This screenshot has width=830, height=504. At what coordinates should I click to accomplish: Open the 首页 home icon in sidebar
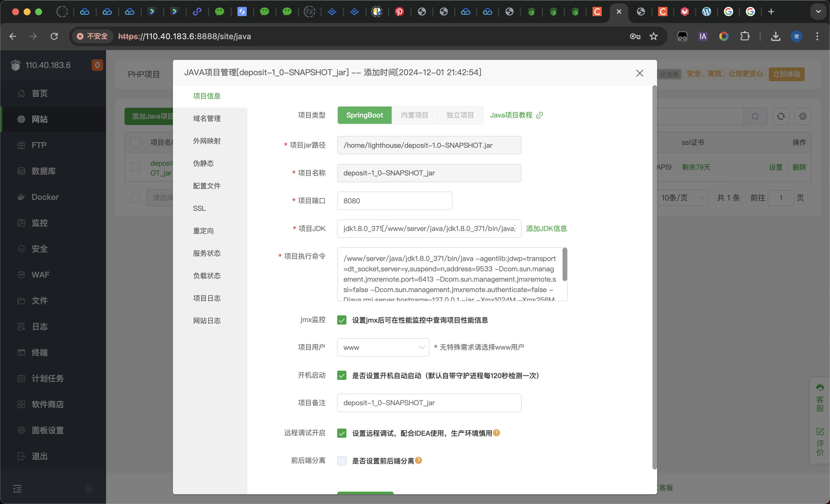point(21,93)
